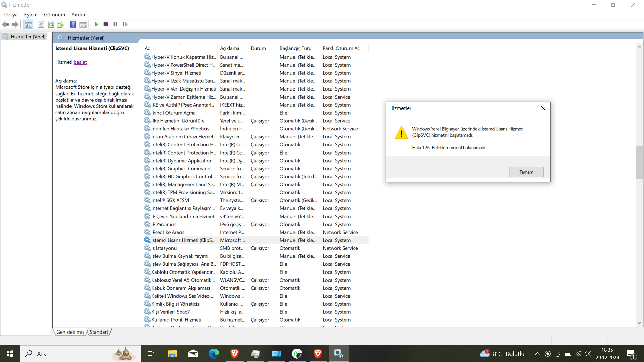Click the Export List toolbar icon
The height and width of the screenshot is (362, 644).
[60, 24]
